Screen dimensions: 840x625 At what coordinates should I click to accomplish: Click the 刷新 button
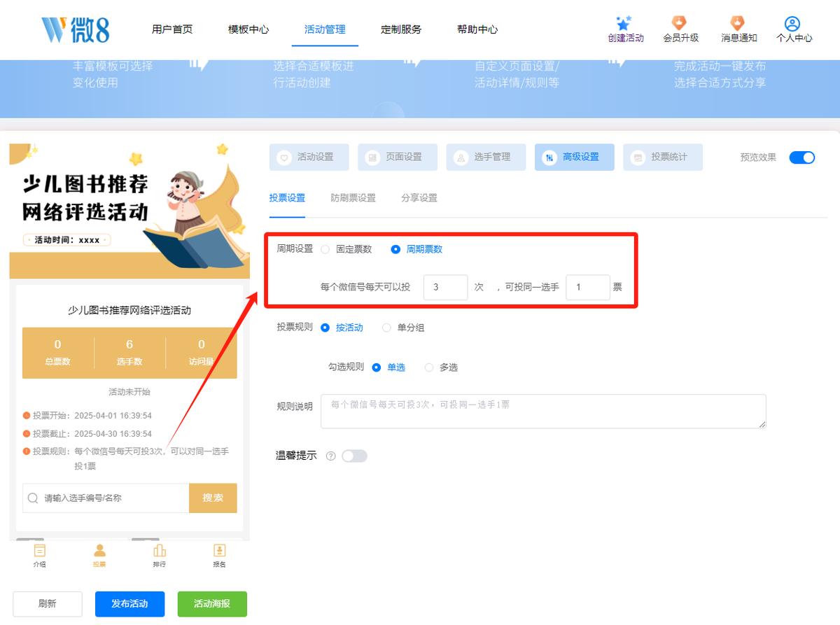(x=48, y=603)
